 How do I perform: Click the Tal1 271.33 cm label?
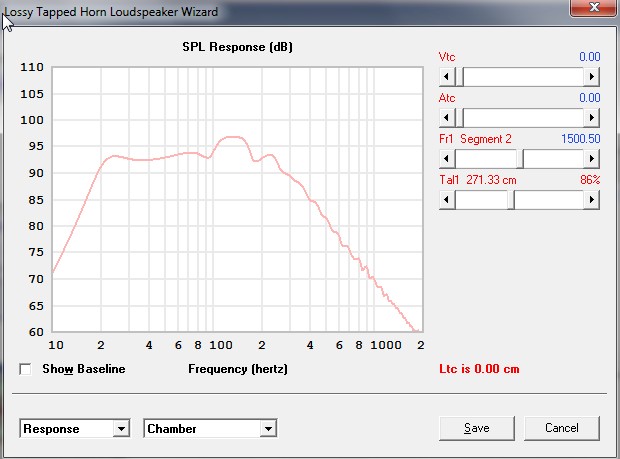[478, 180]
